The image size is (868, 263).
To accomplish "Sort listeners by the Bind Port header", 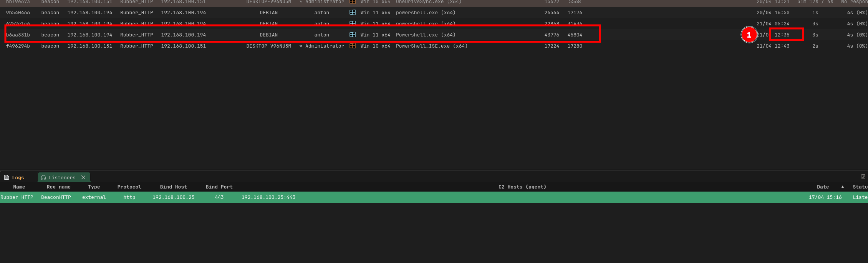I will point(219,187).
